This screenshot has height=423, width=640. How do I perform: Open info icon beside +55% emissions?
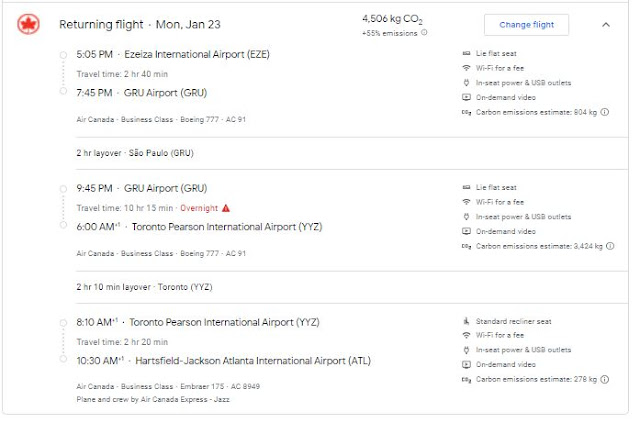point(424,33)
